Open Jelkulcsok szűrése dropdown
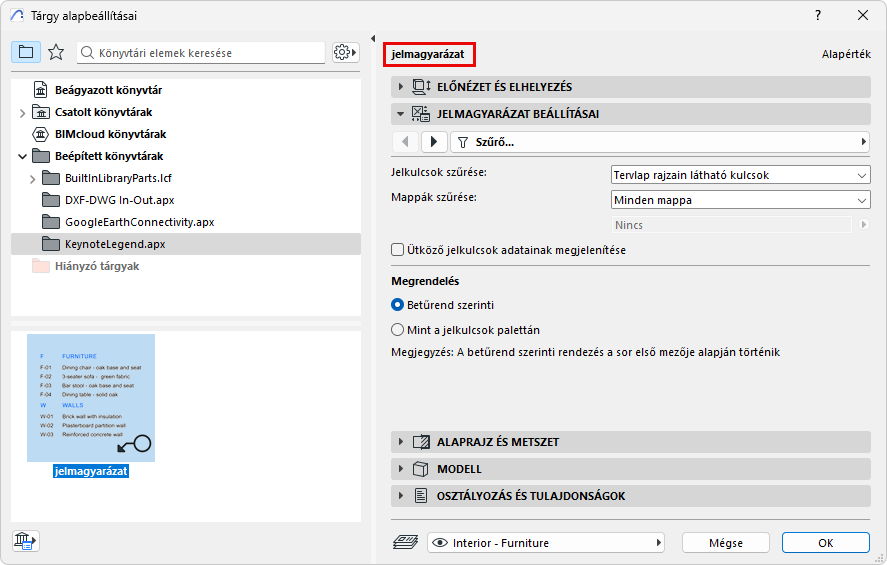The height and width of the screenshot is (565, 887). [x=740, y=175]
